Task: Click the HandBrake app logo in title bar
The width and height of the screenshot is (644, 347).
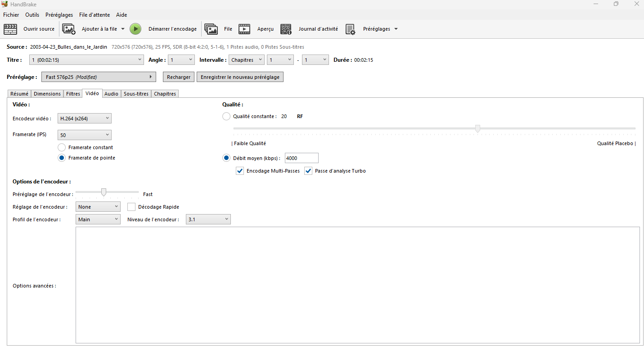Action: coord(4,4)
